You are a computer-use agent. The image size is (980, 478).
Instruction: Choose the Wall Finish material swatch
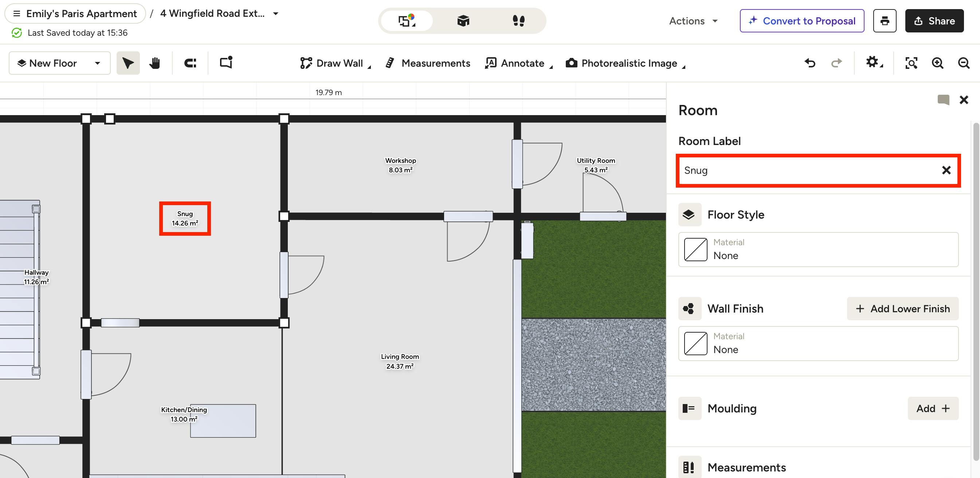pyautogui.click(x=696, y=344)
